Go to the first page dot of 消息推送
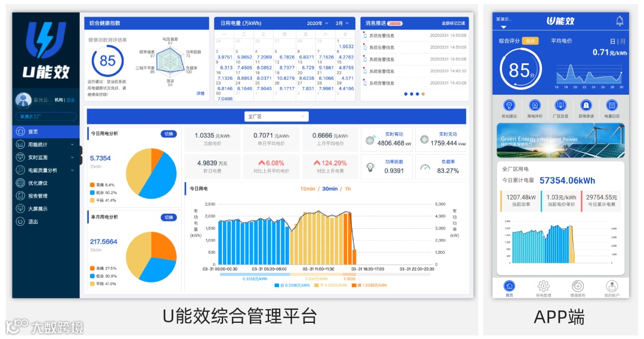 tap(406, 94)
